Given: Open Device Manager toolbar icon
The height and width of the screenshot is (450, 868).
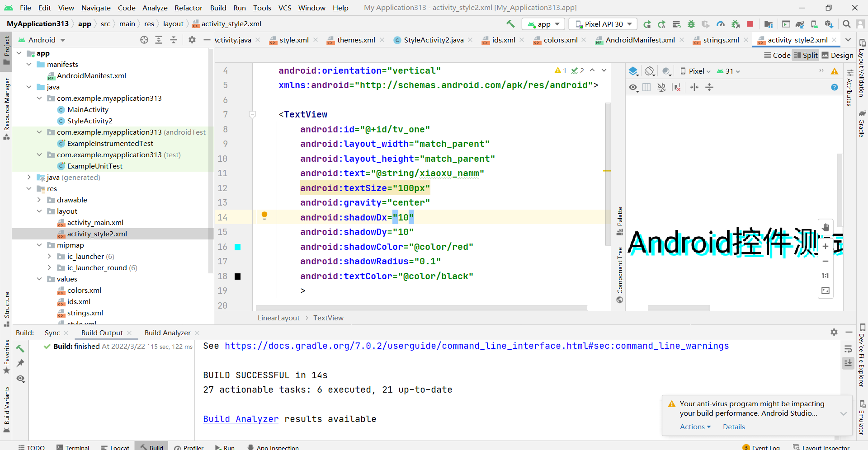Looking at the screenshot, I should tap(814, 24).
